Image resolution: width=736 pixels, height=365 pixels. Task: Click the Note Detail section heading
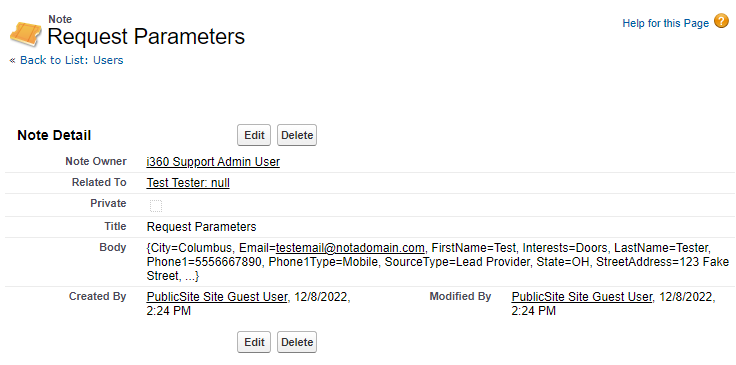(x=54, y=136)
